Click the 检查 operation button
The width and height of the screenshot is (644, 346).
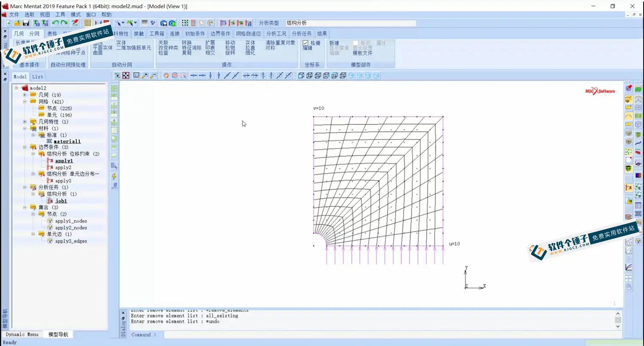(x=163, y=53)
